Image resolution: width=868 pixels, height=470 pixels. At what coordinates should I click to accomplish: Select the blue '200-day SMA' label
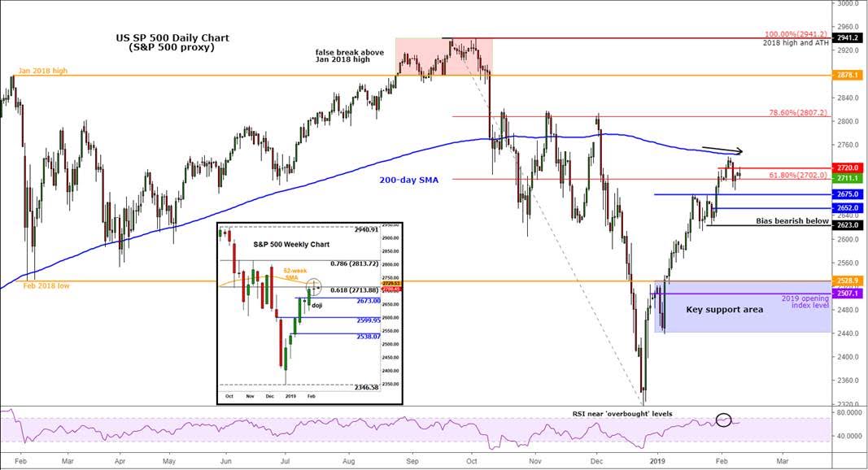pos(408,180)
